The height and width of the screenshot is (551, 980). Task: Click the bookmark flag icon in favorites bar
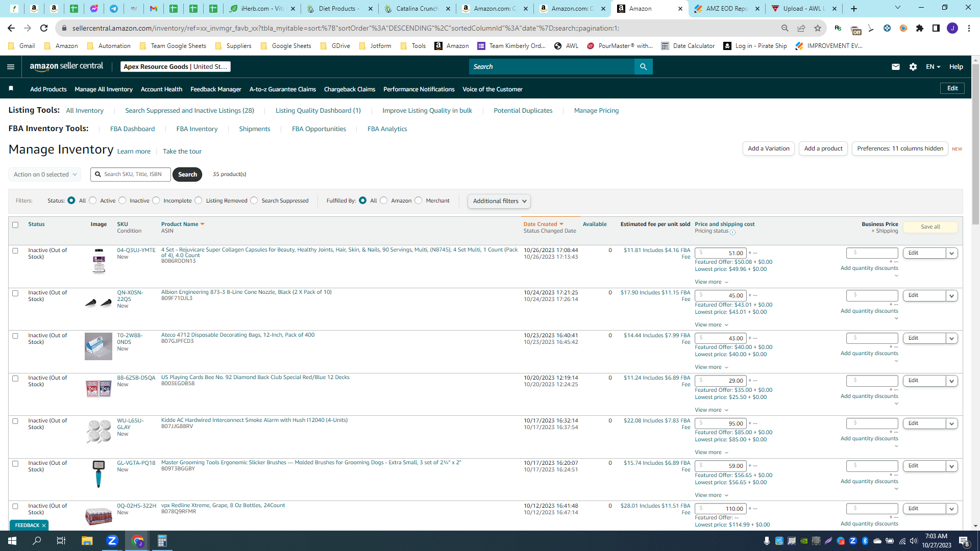pos(11,89)
